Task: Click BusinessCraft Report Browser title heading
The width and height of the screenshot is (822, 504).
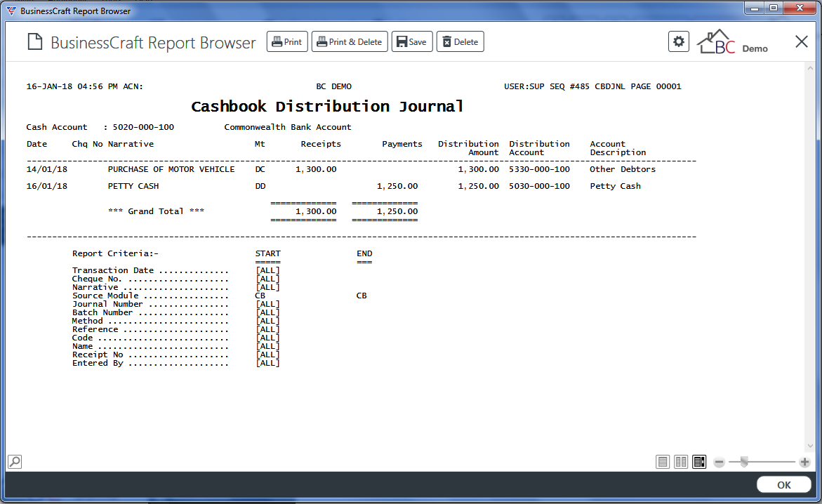Action: point(153,43)
